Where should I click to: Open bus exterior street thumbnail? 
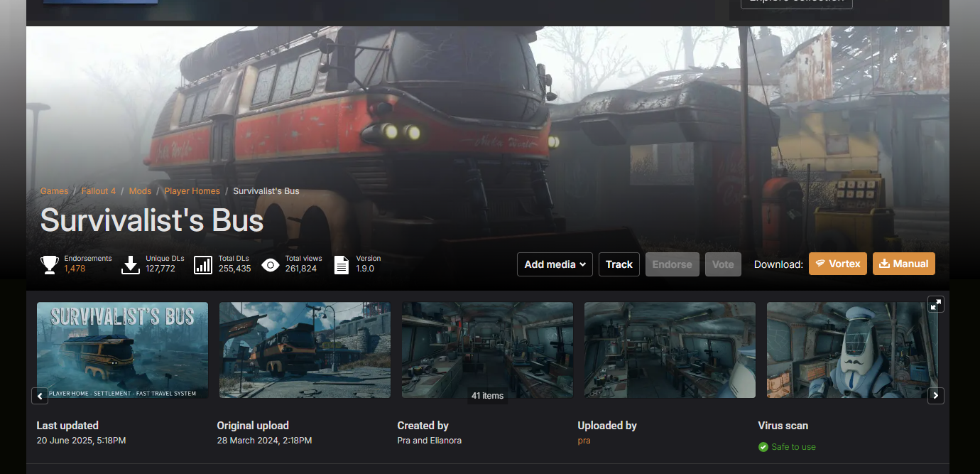[305, 350]
